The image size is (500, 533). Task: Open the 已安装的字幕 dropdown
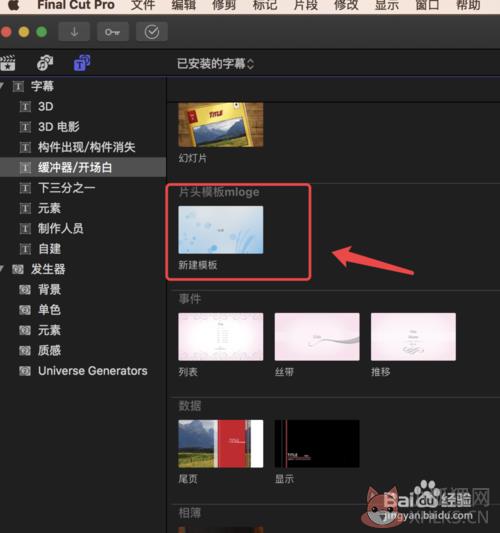click(x=215, y=64)
